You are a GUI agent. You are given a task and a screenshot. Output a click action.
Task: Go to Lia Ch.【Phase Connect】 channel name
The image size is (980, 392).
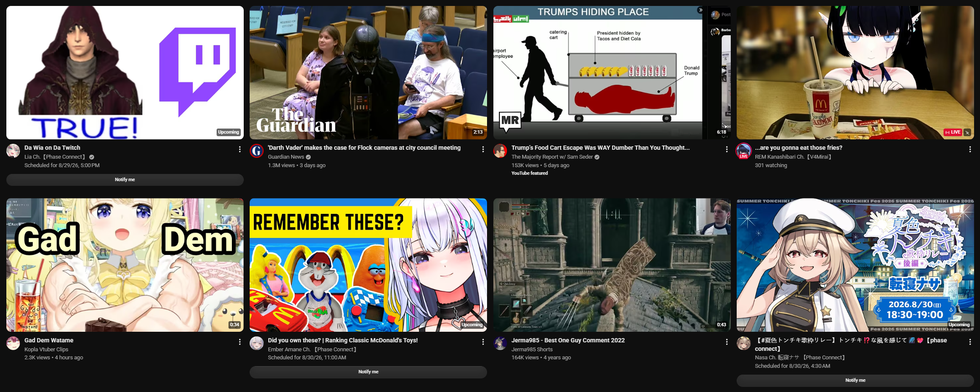click(56, 157)
